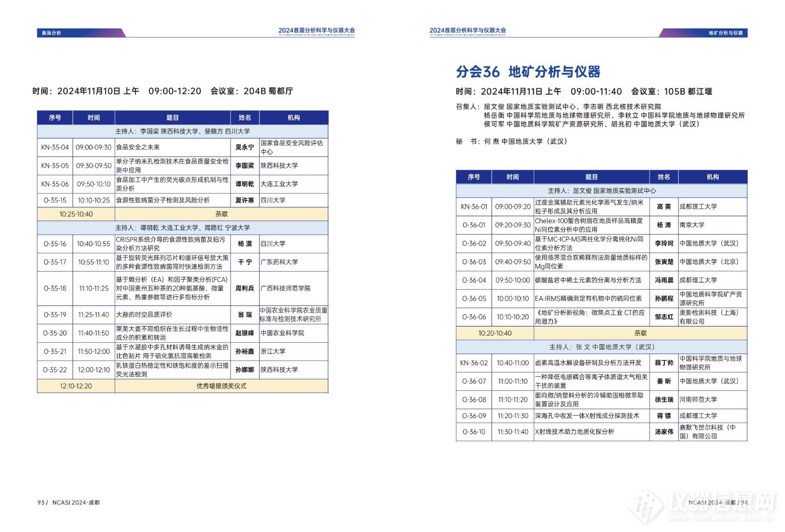Image resolution: width=785 pixels, height=532 pixels.
Task: Click row code 'O-36-10'
Action: pyautogui.click(x=474, y=432)
